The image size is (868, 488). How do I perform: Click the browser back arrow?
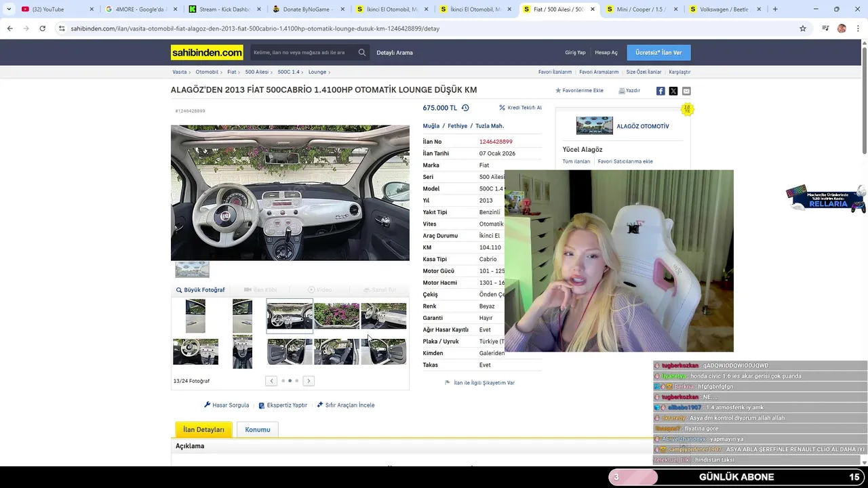pos(9,28)
